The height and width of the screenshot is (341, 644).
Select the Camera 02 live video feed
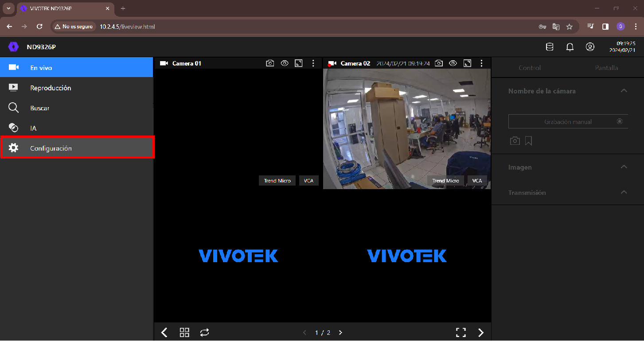coord(407,129)
